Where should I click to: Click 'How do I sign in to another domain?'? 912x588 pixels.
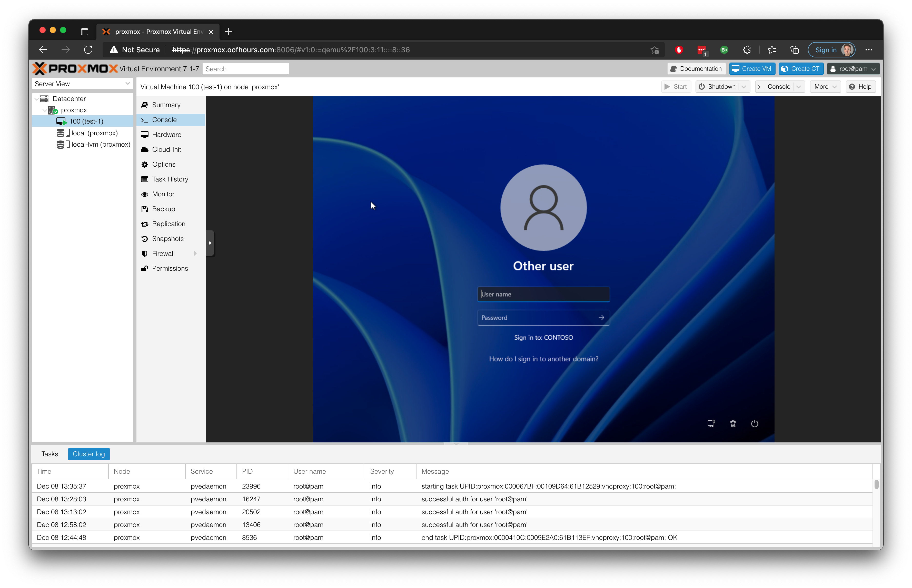point(544,359)
